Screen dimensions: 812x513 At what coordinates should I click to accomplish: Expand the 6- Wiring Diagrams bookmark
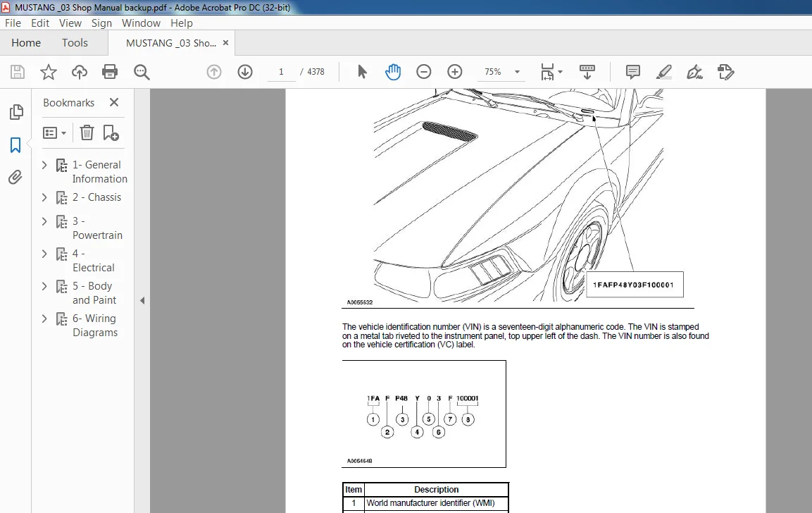[44, 319]
